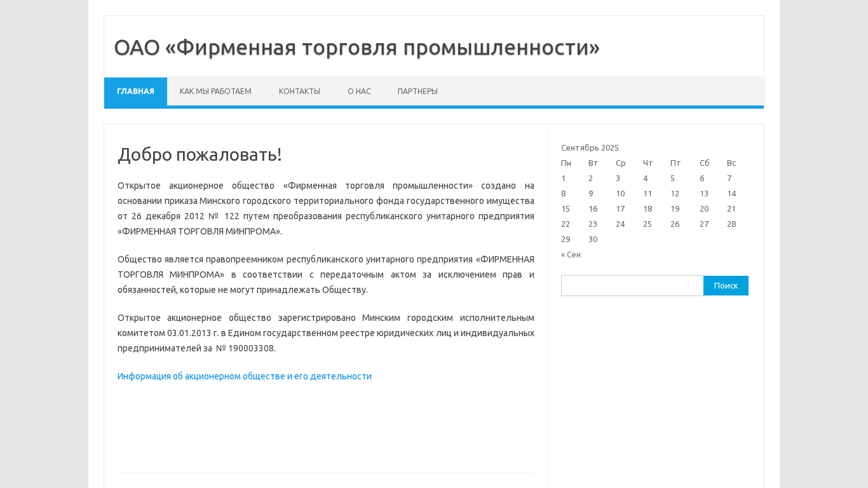
Task: Click the Поиск search button
Action: (726, 285)
